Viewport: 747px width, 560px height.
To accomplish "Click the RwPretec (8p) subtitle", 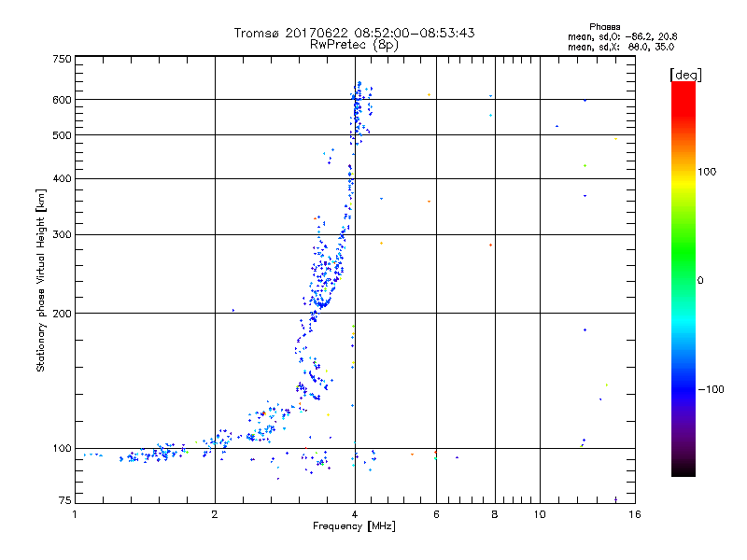I will click(x=354, y=44).
